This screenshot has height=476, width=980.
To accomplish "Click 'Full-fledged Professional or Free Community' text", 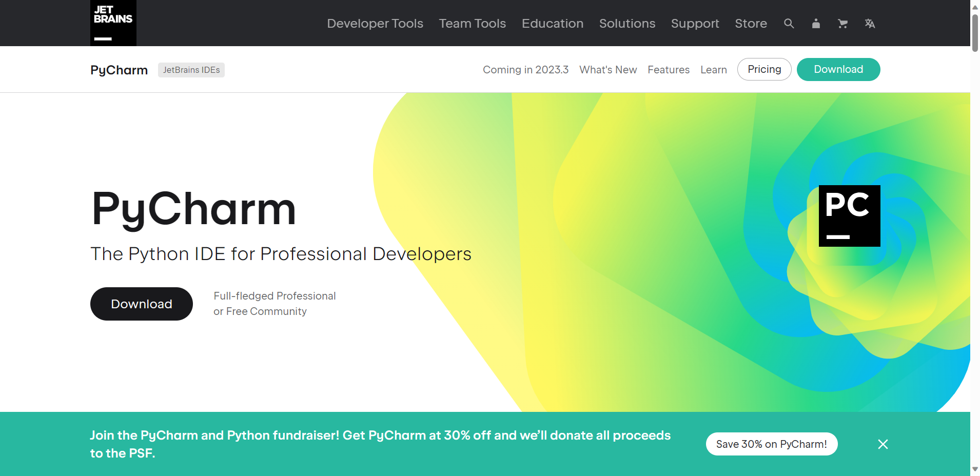I will (275, 304).
